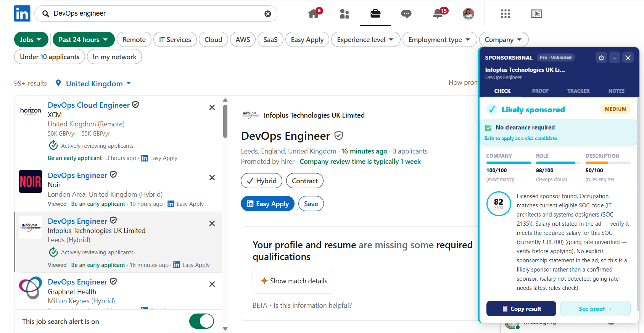Click the ROLE 88/100 score bar
Screen dimensions: 644x333
coord(558,163)
